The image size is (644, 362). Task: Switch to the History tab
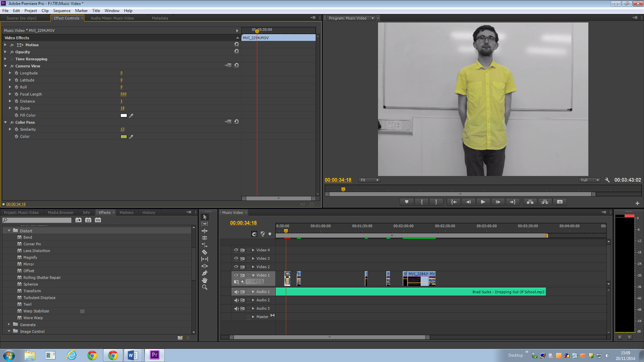click(149, 212)
